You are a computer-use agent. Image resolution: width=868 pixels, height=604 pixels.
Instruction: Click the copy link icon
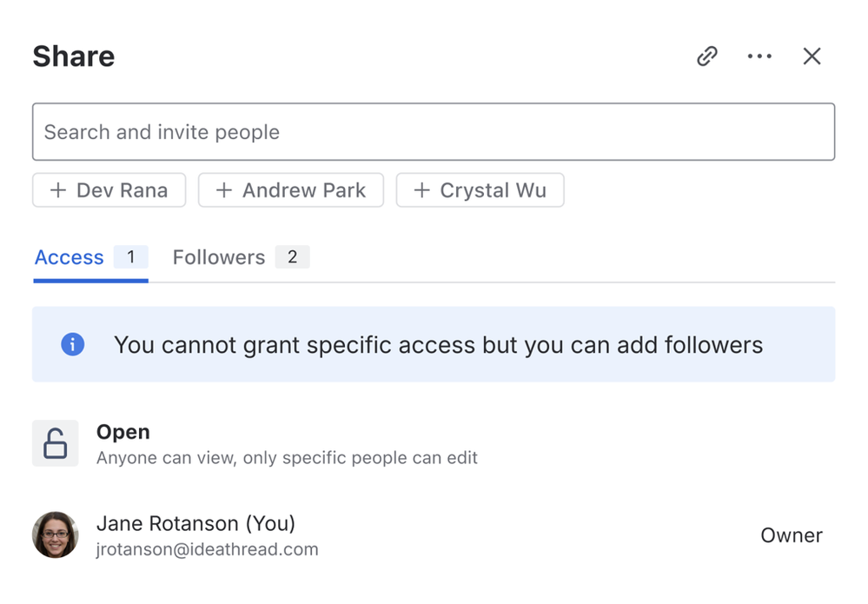[707, 56]
